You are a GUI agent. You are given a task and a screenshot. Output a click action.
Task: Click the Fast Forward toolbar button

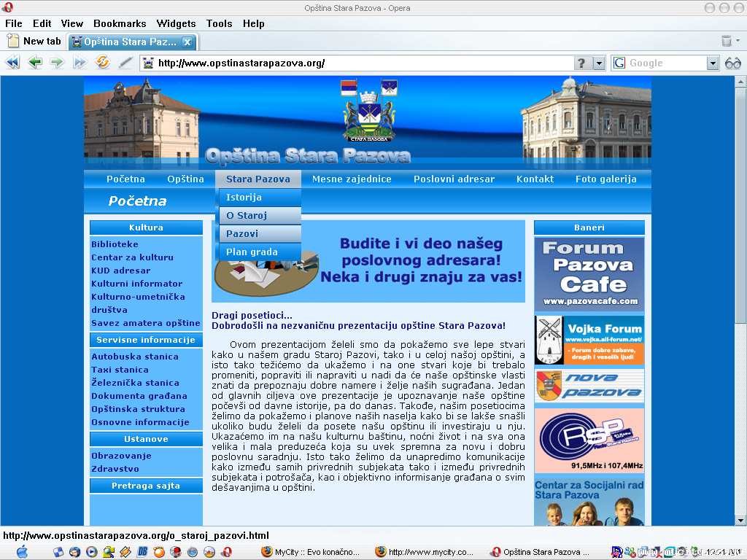(x=80, y=63)
